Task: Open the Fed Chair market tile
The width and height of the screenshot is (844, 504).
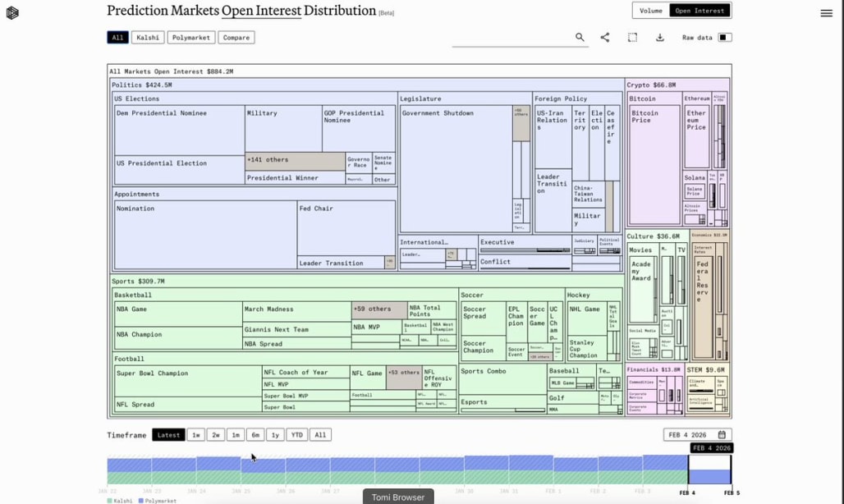Action: click(346, 228)
